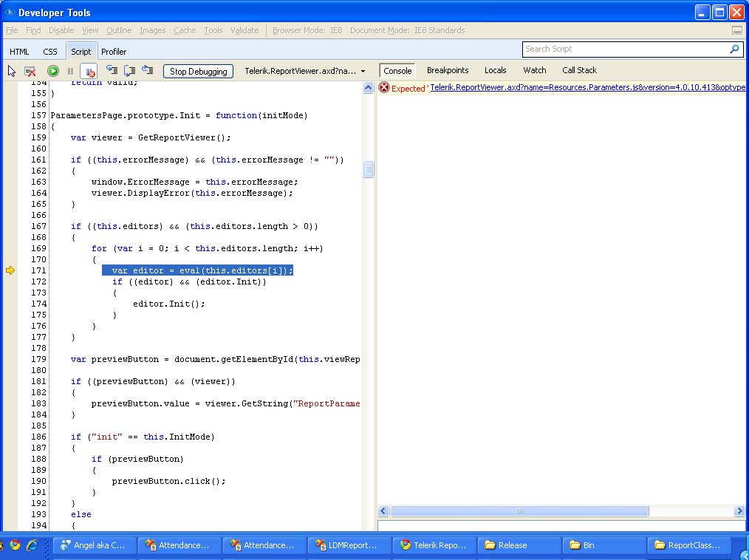Click the clear browser cache icon
Image resolution: width=749 pixels, height=560 pixels.
pos(30,71)
